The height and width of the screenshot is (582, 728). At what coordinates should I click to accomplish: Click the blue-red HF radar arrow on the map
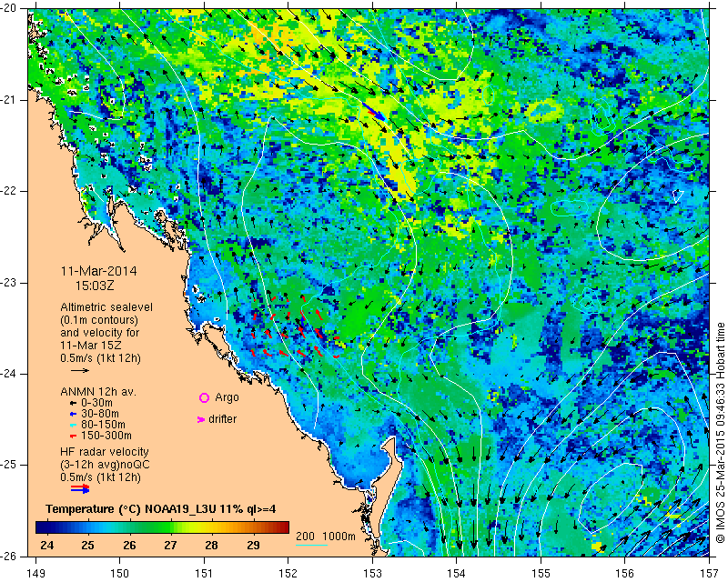point(374,112)
